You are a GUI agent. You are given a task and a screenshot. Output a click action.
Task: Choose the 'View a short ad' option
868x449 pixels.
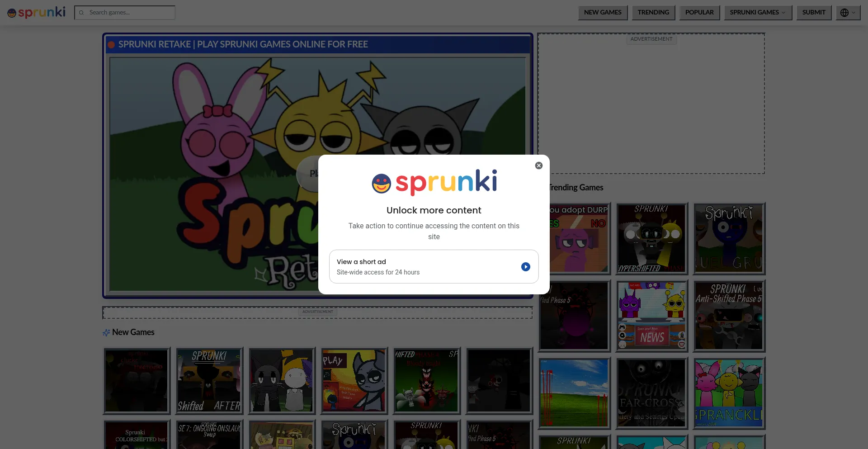pos(434,266)
